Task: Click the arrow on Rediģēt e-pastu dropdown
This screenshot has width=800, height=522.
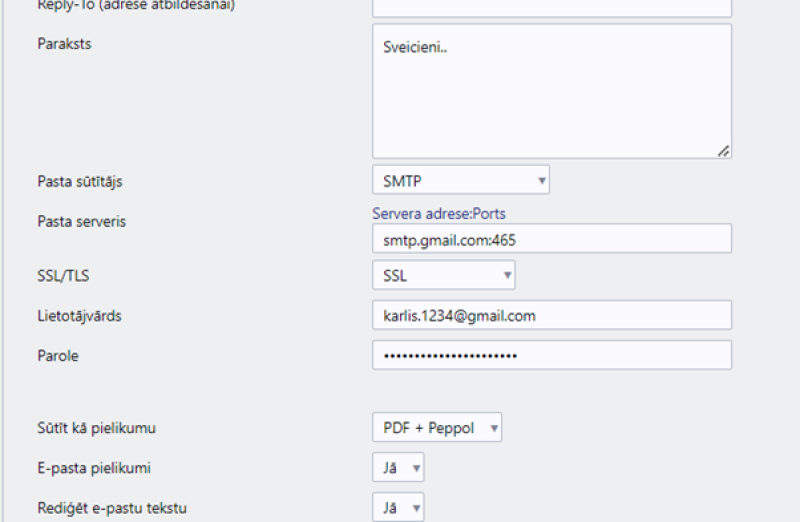Action: 416,508
